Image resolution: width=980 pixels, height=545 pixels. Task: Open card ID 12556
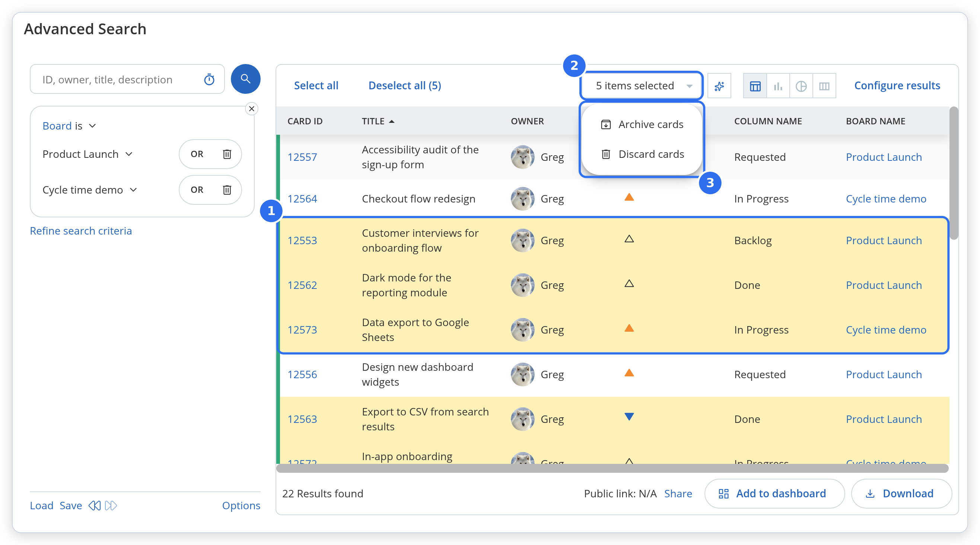[302, 375]
